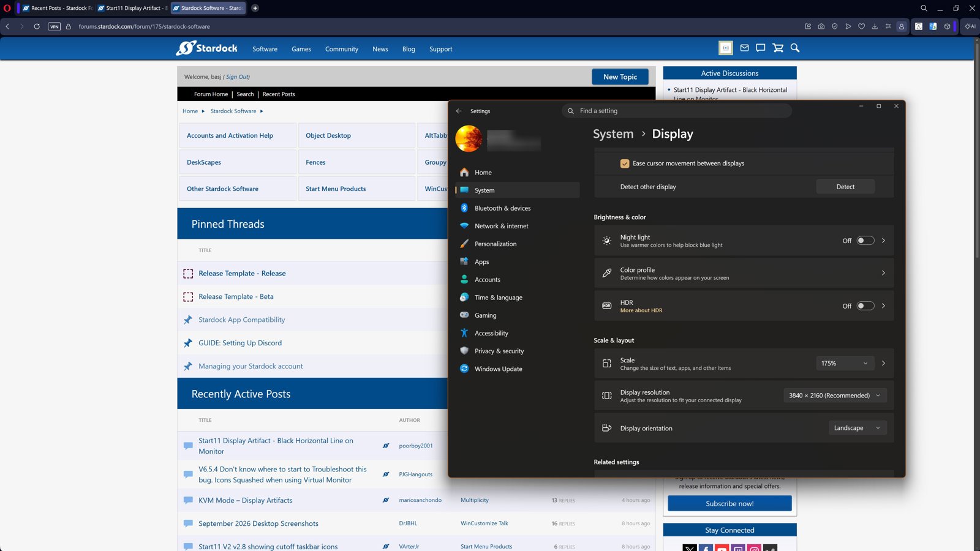Expand the Color profile settings chevron
Viewport: 980px width, 551px height.
point(883,273)
